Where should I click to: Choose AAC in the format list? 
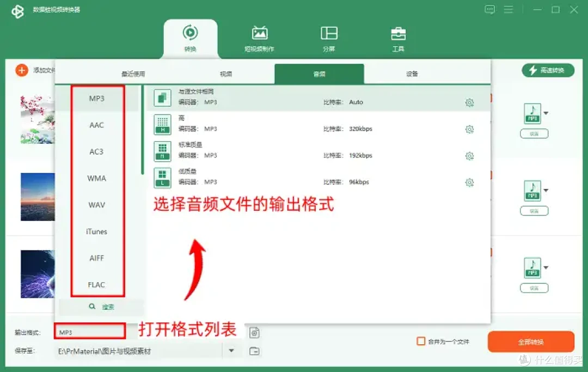[97, 125]
